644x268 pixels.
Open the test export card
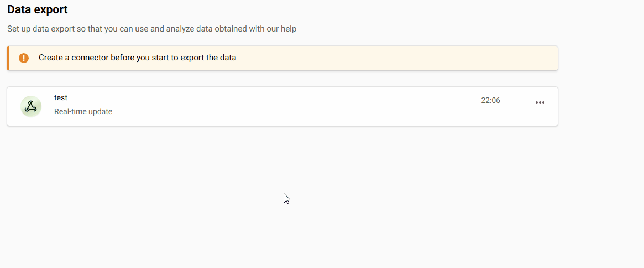pyautogui.click(x=276, y=106)
